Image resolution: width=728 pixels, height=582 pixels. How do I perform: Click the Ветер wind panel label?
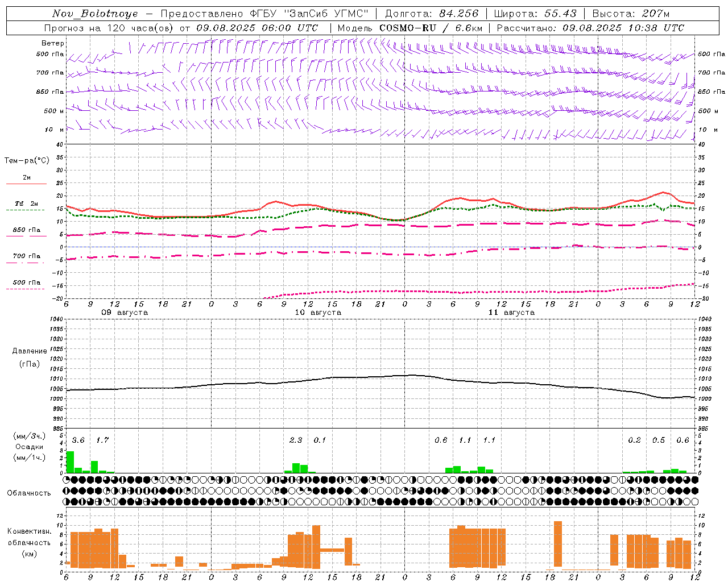pos(53,43)
